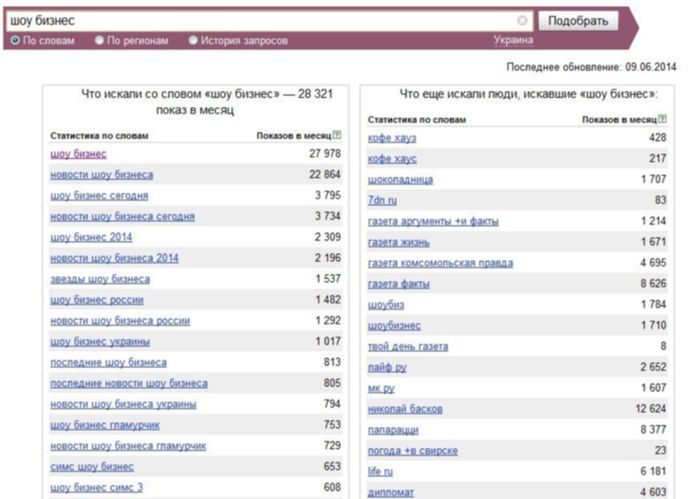Click the 'шоколадница' related query link
The height and width of the screenshot is (499, 688).
pyautogui.click(x=400, y=180)
